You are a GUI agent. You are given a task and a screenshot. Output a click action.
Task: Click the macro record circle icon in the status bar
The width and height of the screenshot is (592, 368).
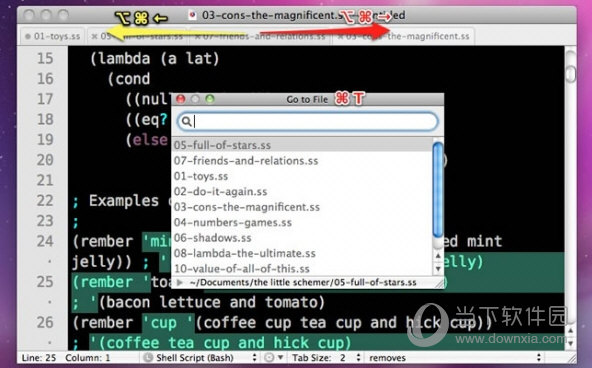269,357
